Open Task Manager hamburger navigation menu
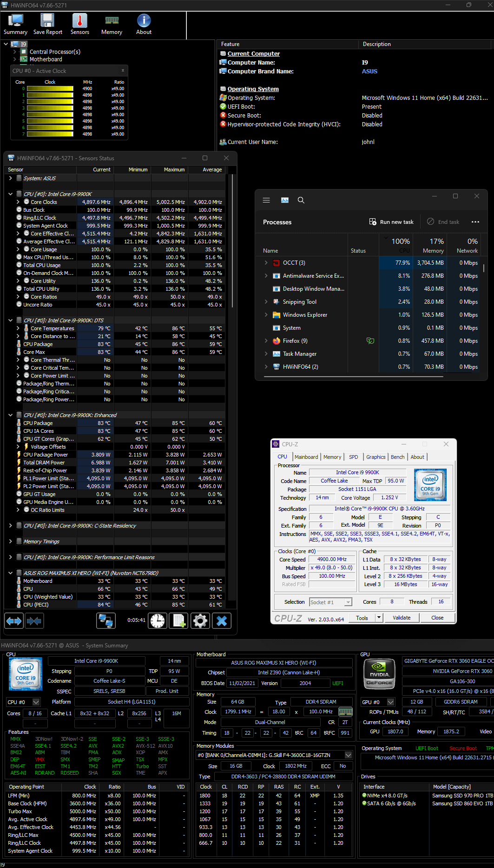Screen dimensions: 494x868 (x=266, y=200)
